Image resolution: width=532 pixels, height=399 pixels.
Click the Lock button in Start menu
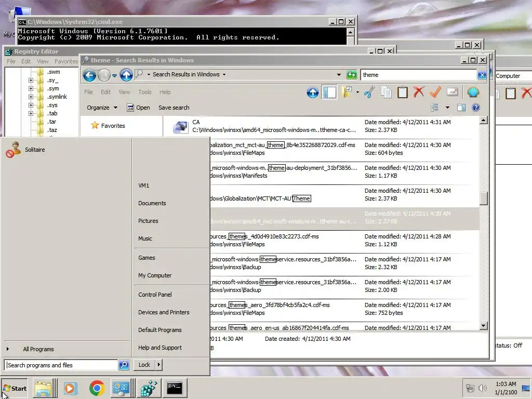coord(144,365)
